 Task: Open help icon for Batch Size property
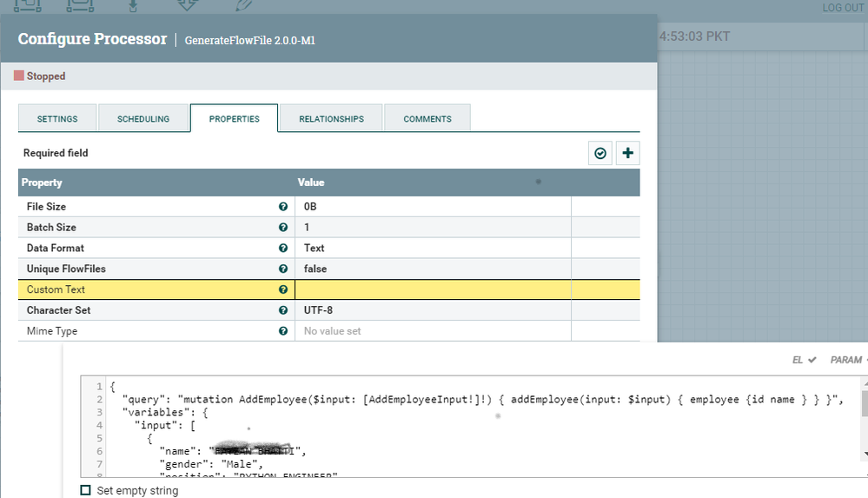tap(283, 227)
